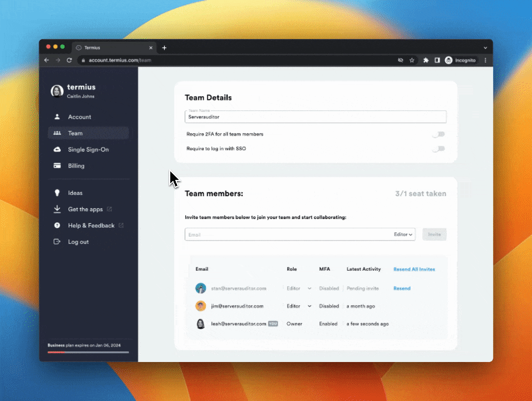Screen dimensions: 532x401
Task: Click the bookmark star icon
Action: click(x=412, y=60)
